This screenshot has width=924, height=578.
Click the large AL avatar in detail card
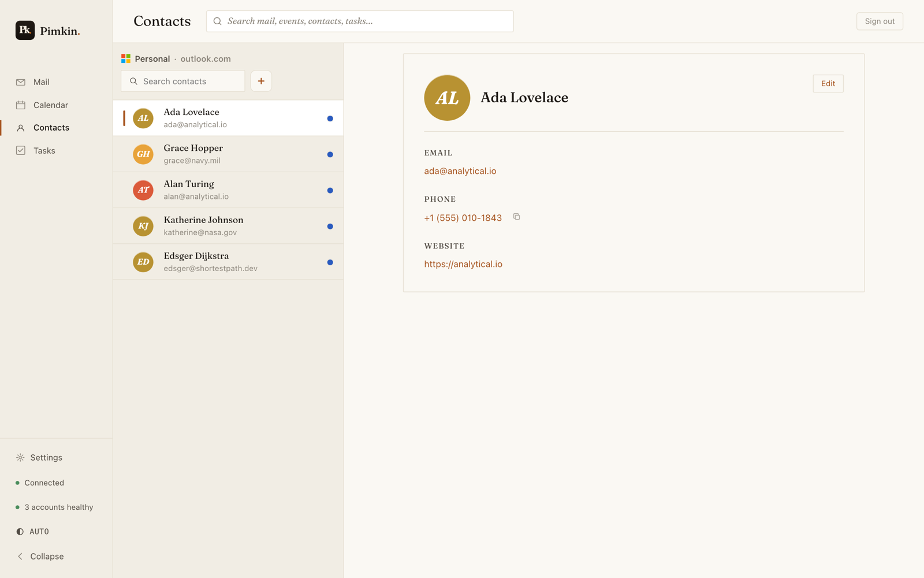point(447,98)
